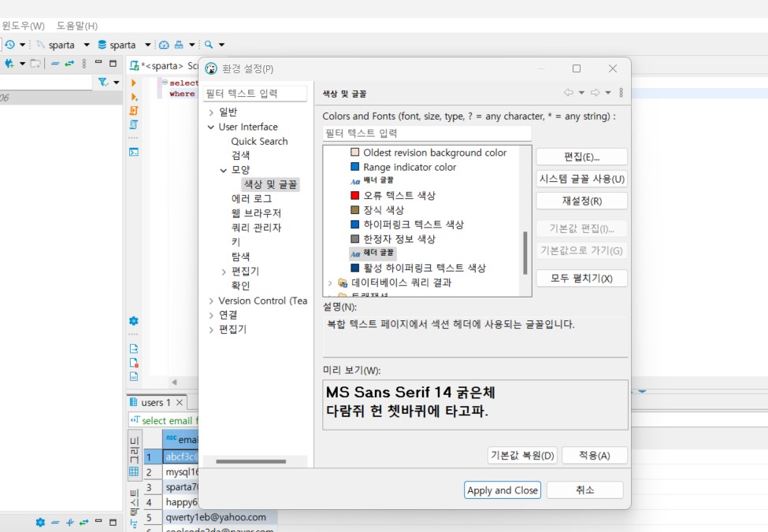
Task: Open the dashboard gauge icon in toolbar
Action: 164,45
